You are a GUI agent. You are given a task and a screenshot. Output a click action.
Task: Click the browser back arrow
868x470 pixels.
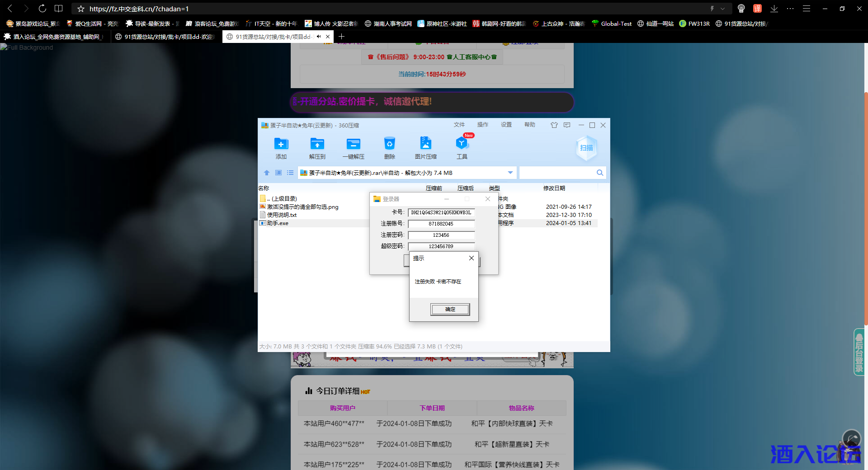[10, 9]
